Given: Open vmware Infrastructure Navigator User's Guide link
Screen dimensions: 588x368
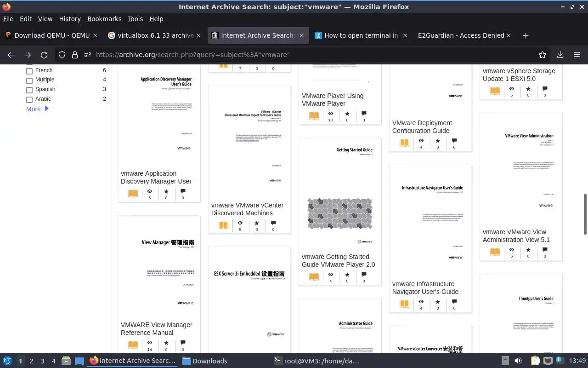Looking at the screenshot, I should click(425, 287).
